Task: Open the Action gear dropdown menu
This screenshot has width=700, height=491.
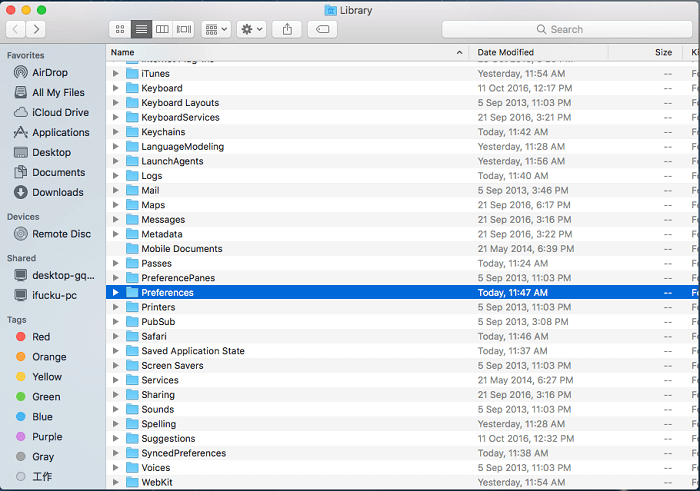Action: click(252, 30)
